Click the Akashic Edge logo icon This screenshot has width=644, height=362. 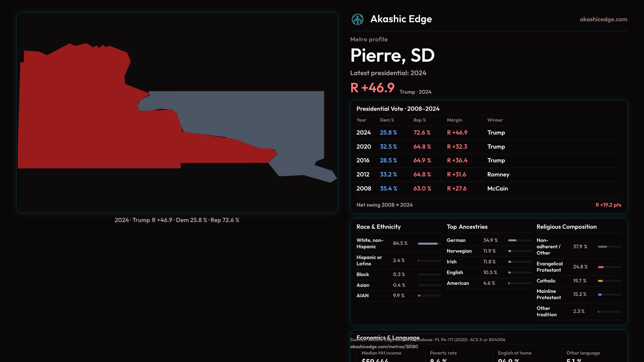coord(357,19)
